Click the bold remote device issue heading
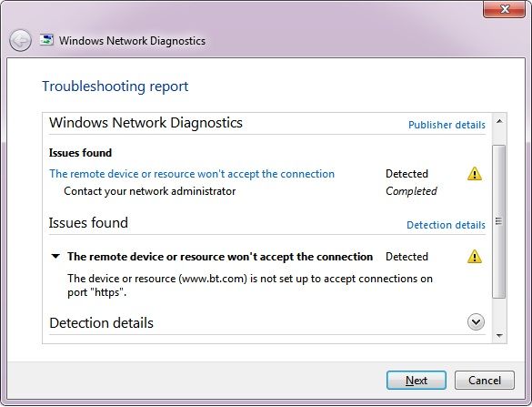 click(x=220, y=257)
